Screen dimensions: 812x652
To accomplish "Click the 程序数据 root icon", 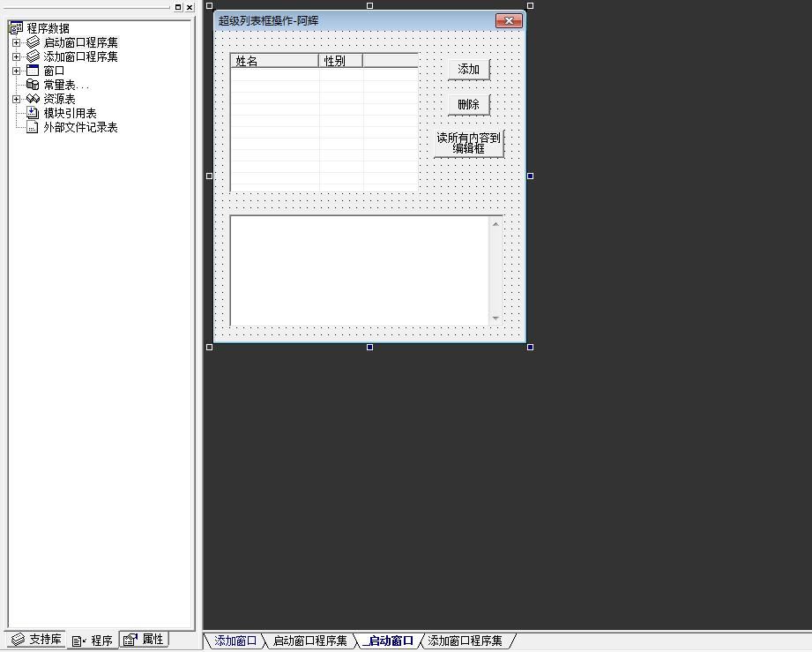I will 16,28.
